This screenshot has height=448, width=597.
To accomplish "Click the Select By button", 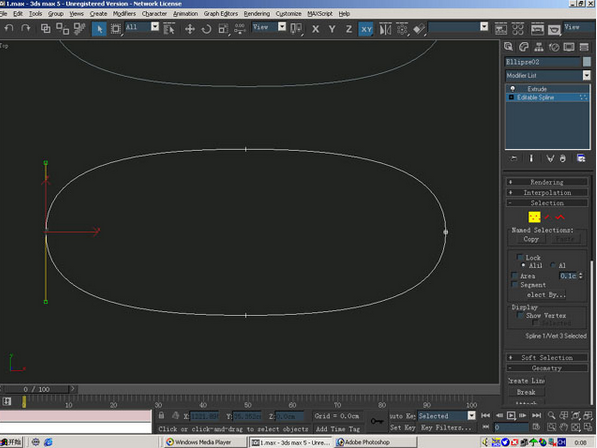I will [546, 295].
